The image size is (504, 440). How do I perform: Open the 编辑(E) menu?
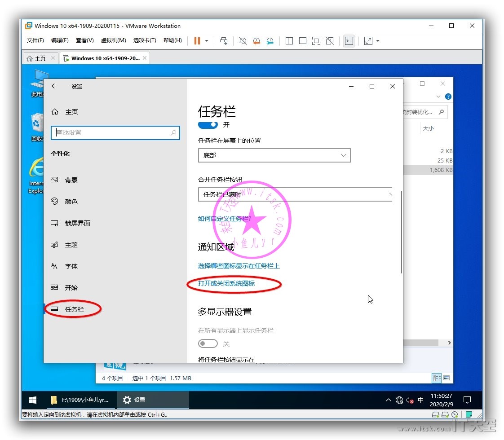click(60, 40)
